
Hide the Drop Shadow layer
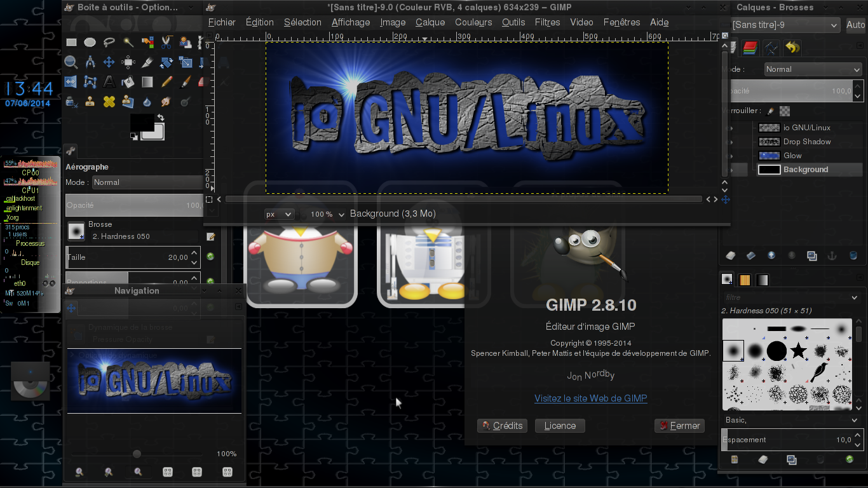(x=731, y=142)
